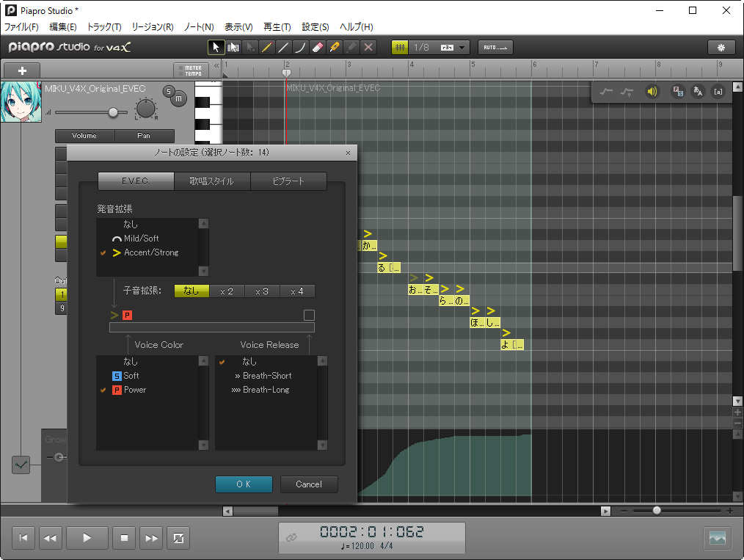
Task: Switch to the ビブラート tab
Action: tap(288, 181)
